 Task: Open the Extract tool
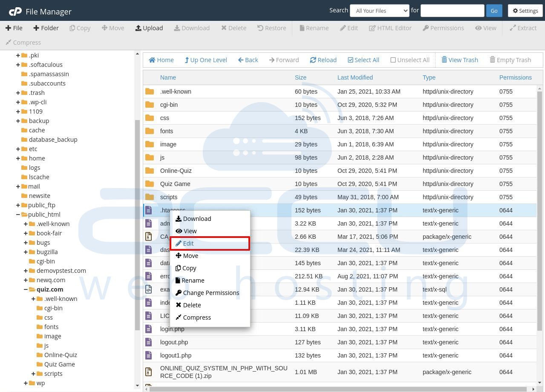(523, 28)
